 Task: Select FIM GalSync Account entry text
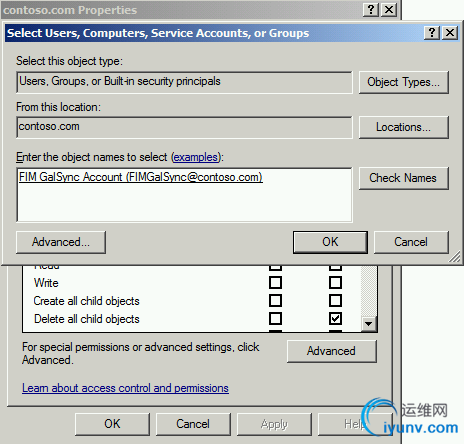141,177
